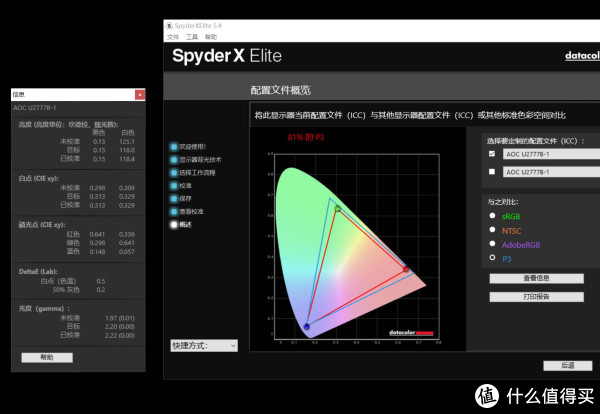600x414 pixels.
Task: Click the '81% 的 P3' coverage text
Action: (306, 137)
